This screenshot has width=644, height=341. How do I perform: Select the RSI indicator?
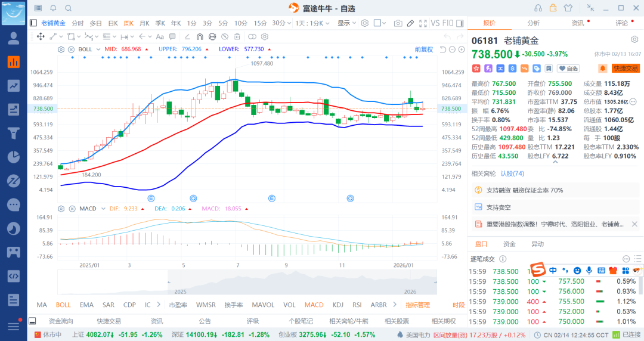pyautogui.click(x=357, y=305)
